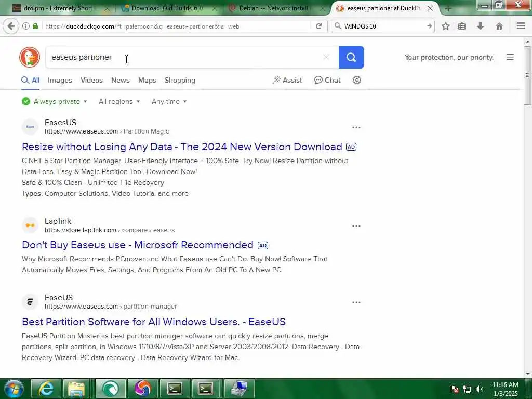Screen dimensions: 532x399
Task: Select the News search tab
Action: click(120, 80)
